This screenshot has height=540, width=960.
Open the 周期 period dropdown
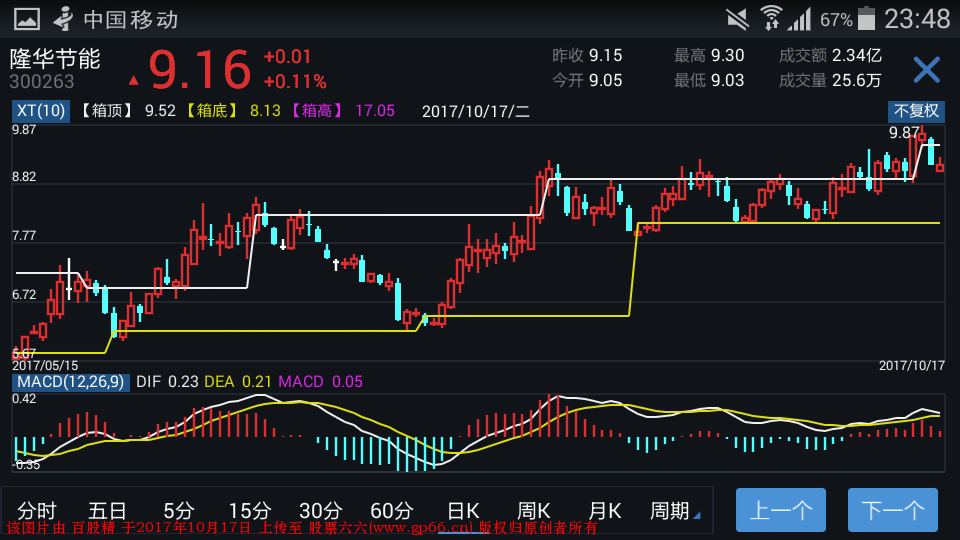(x=674, y=511)
